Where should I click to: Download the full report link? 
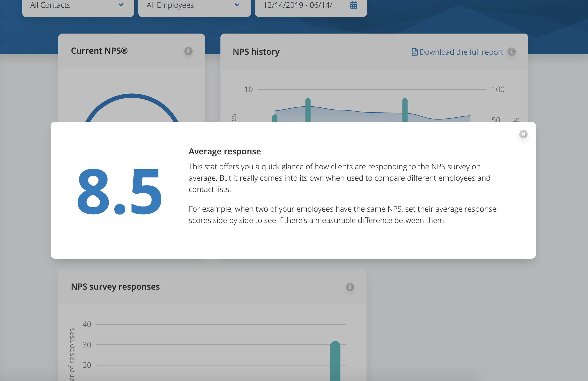(x=461, y=52)
